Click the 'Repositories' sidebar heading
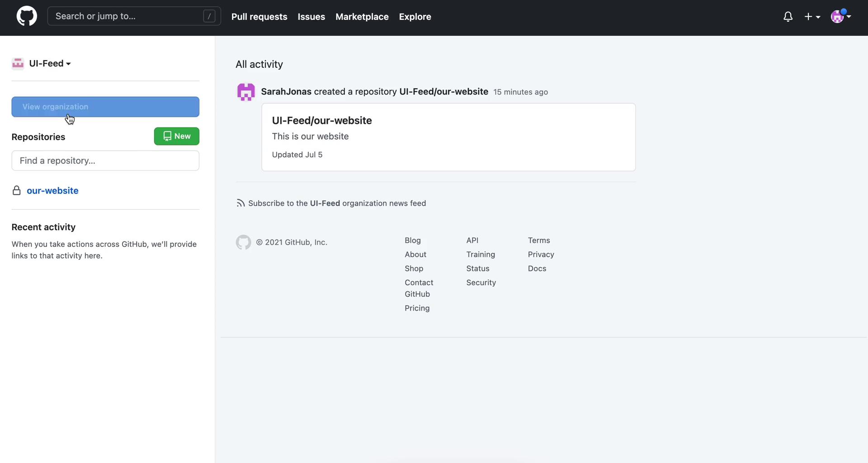Image resolution: width=868 pixels, height=463 pixels. 38,137
